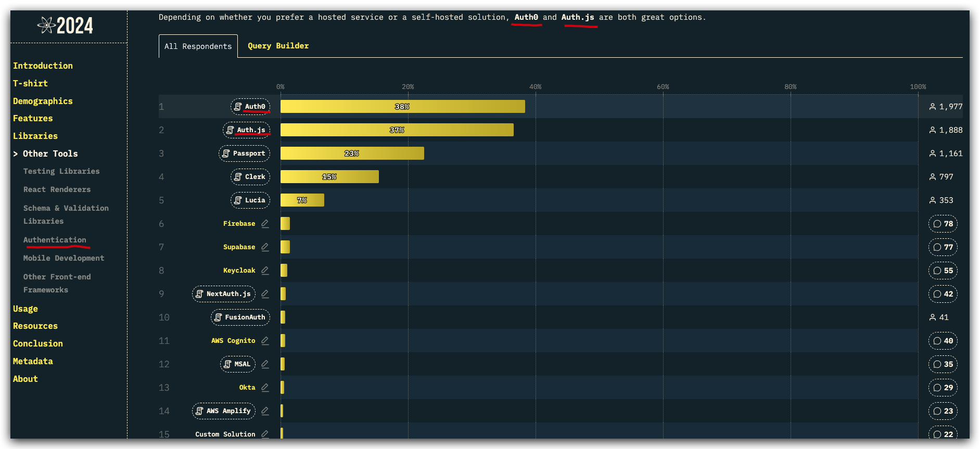
Task: Click the user icon beside 41 respondents
Action: pos(933,317)
